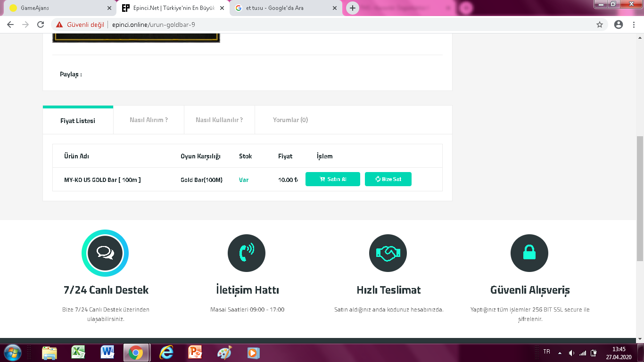The image size is (644, 362).
Task: Click the page vertical scrollbar thumb
Action: [640, 198]
